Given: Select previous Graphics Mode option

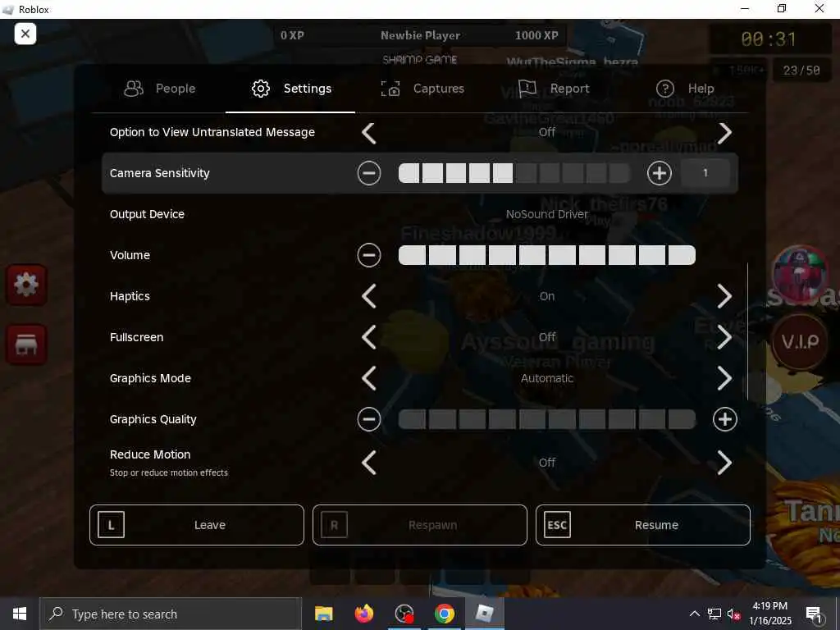Looking at the screenshot, I should (x=368, y=378).
